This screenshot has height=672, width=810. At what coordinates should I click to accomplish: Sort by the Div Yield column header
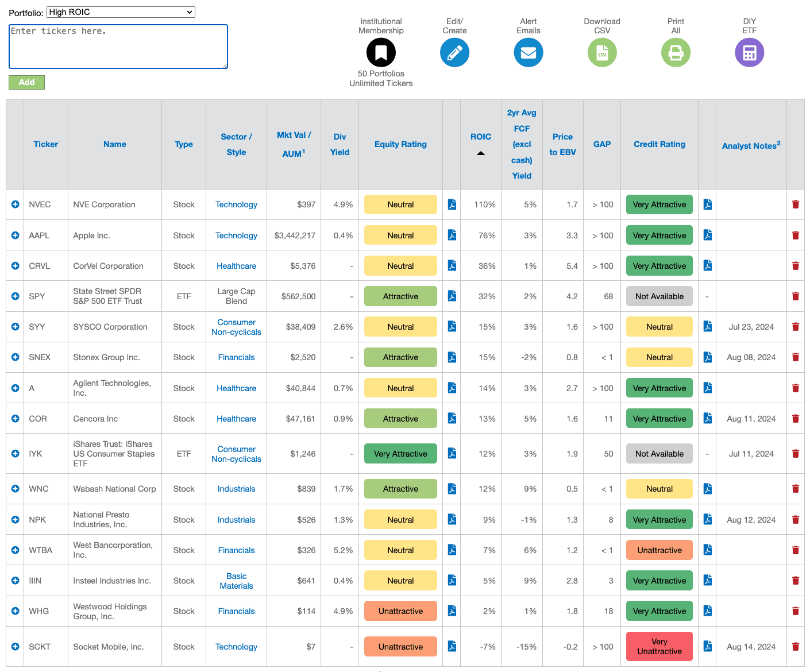click(x=340, y=144)
